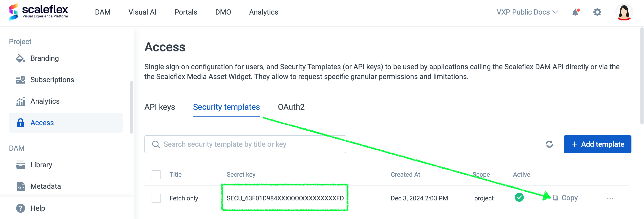Click the refresh templates icon
The width and height of the screenshot is (644, 219).
click(549, 144)
